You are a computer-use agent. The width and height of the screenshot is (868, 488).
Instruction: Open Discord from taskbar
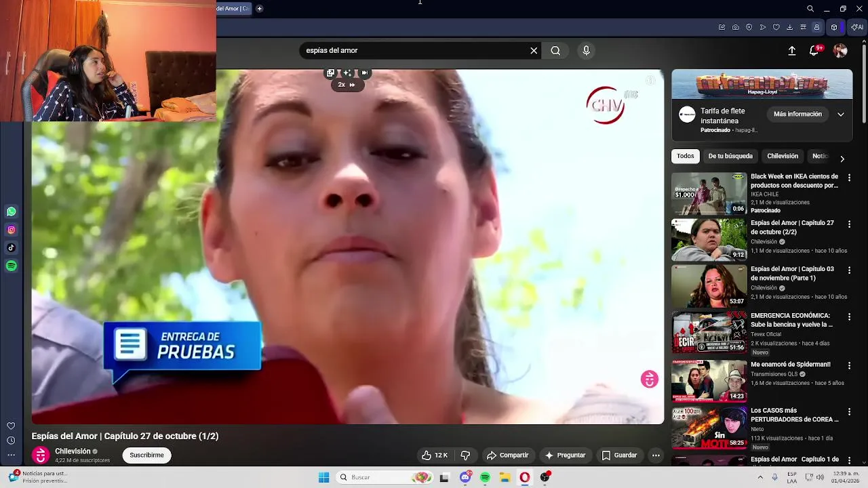click(x=465, y=477)
